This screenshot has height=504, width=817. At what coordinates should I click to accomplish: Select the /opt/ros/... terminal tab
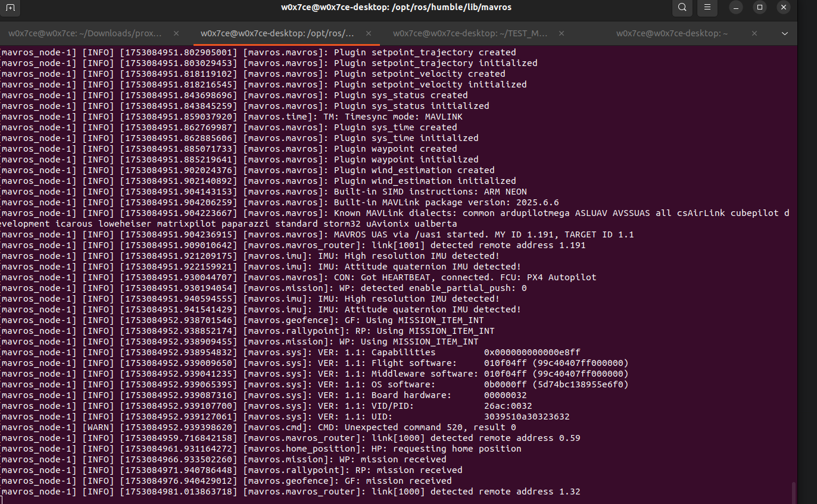point(277,33)
